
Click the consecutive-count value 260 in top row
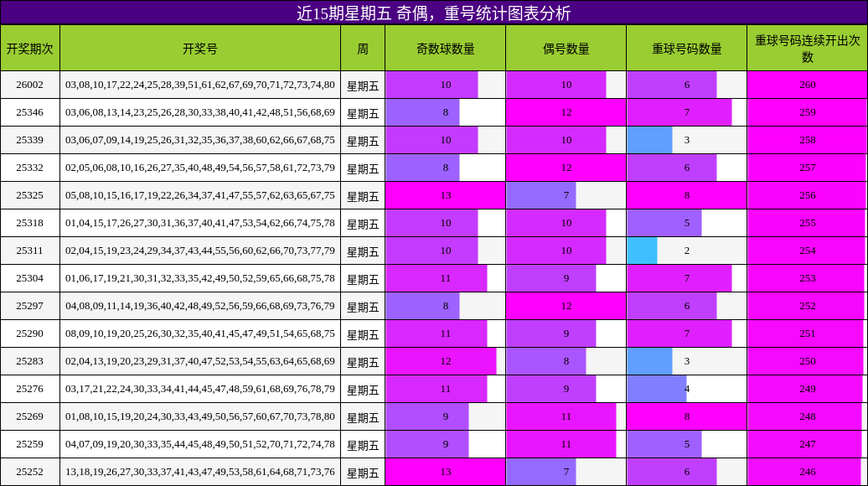pos(806,85)
